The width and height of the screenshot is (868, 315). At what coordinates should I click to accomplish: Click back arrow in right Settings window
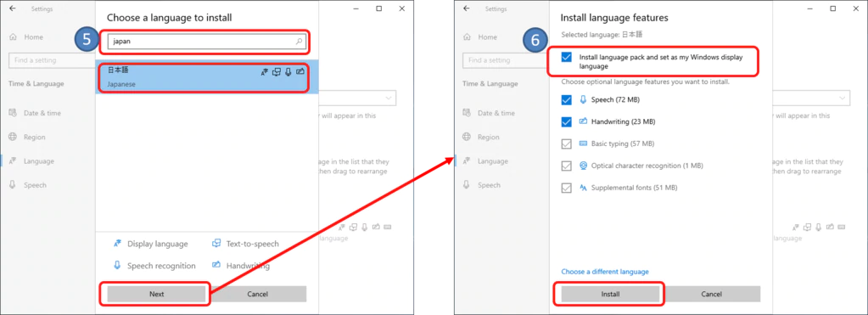coord(467,8)
